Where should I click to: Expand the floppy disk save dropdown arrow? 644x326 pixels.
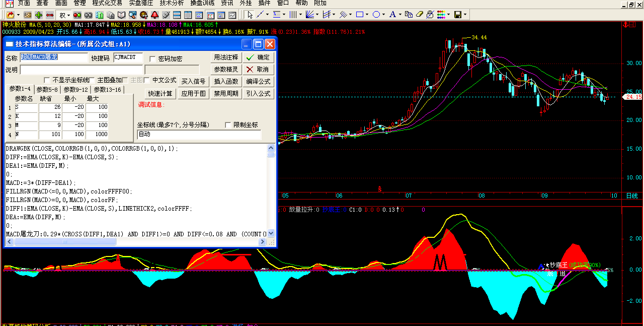[x=466, y=15]
